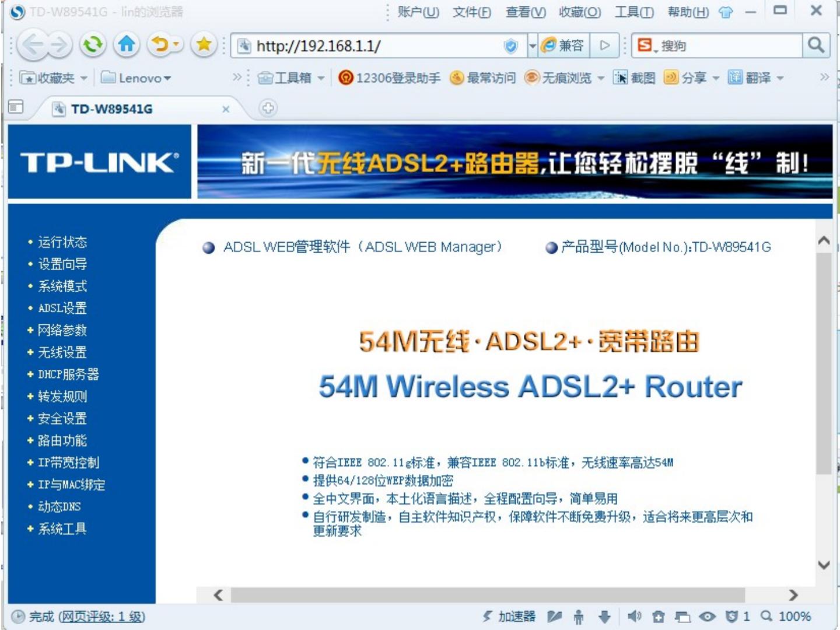Launch the 截图 screenshot tool
840x630 pixels.
tap(635, 78)
